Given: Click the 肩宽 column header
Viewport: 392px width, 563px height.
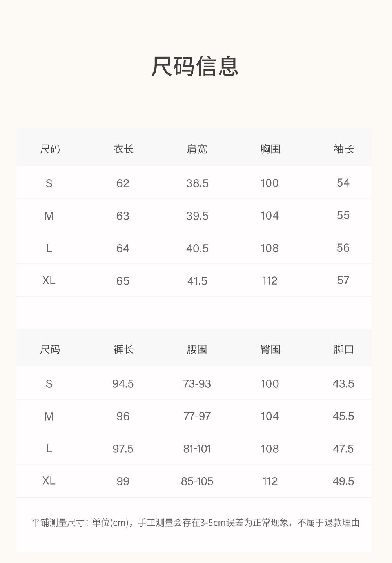Looking at the screenshot, I should tap(197, 149).
